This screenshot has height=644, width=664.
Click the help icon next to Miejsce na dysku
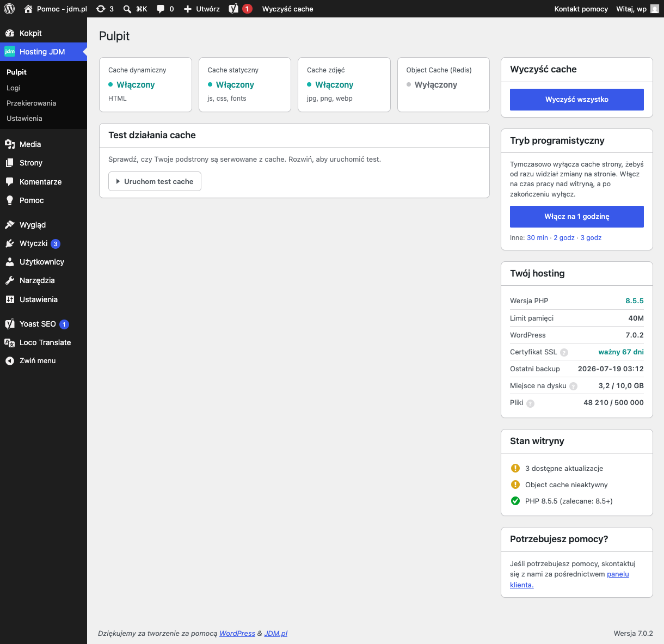pyautogui.click(x=573, y=386)
